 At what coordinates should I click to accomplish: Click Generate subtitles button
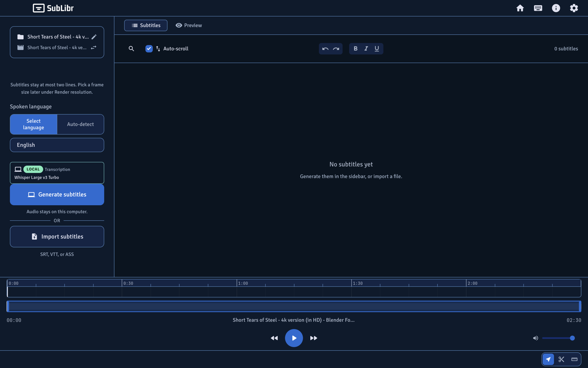pos(57,195)
